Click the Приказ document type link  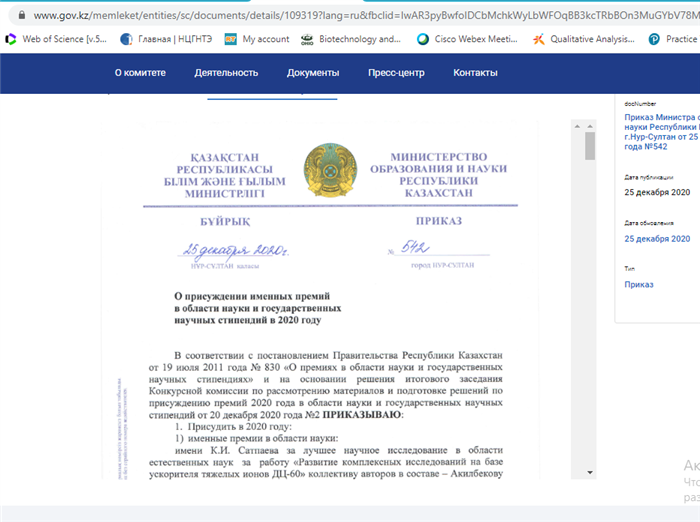[x=639, y=285]
